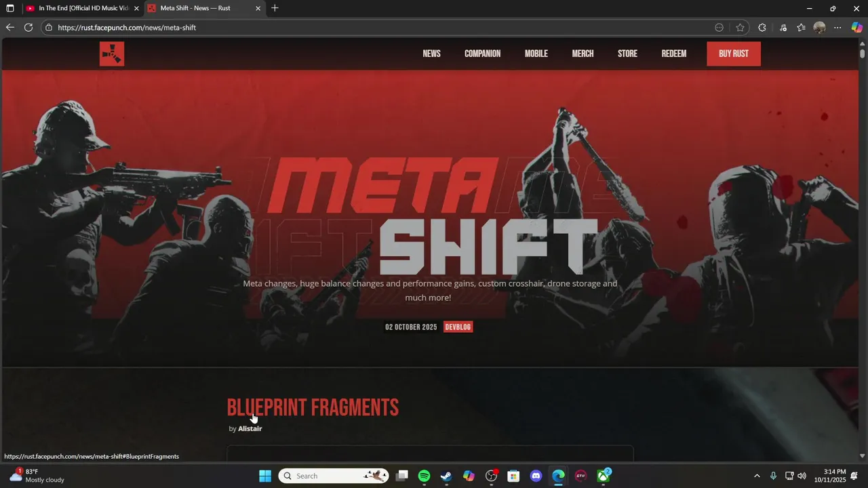Open a new browser tab

pyautogui.click(x=275, y=8)
